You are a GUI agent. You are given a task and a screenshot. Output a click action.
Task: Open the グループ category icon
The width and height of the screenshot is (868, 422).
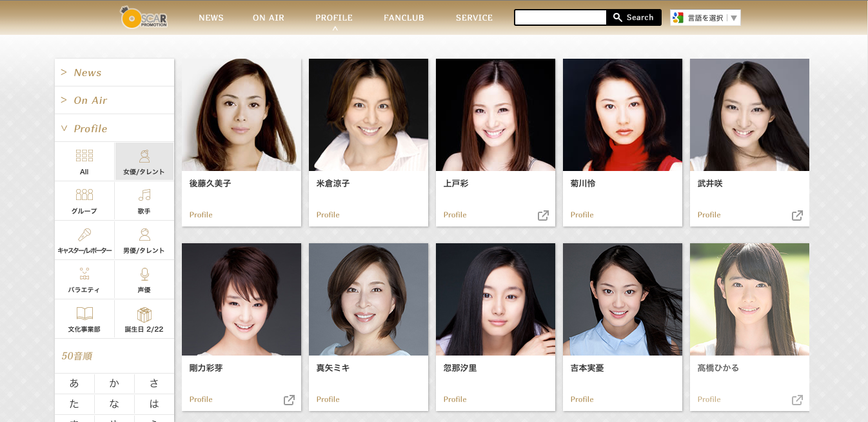click(x=84, y=195)
